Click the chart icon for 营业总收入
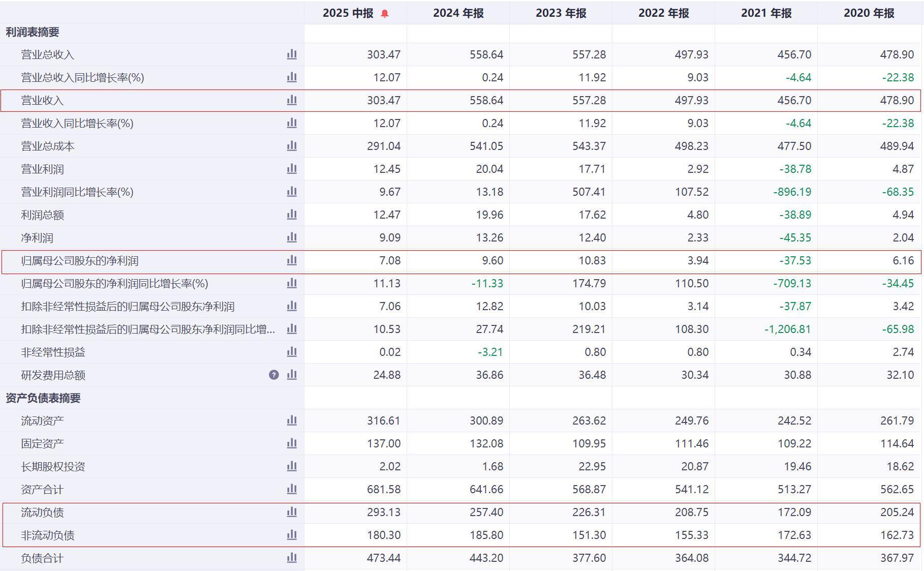924x571 pixels. click(x=292, y=54)
